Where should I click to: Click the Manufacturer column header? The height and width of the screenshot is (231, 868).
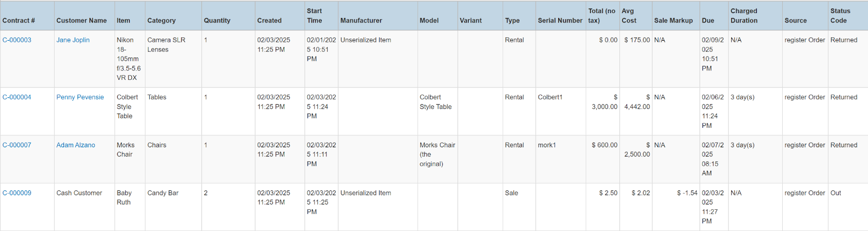[361, 21]
